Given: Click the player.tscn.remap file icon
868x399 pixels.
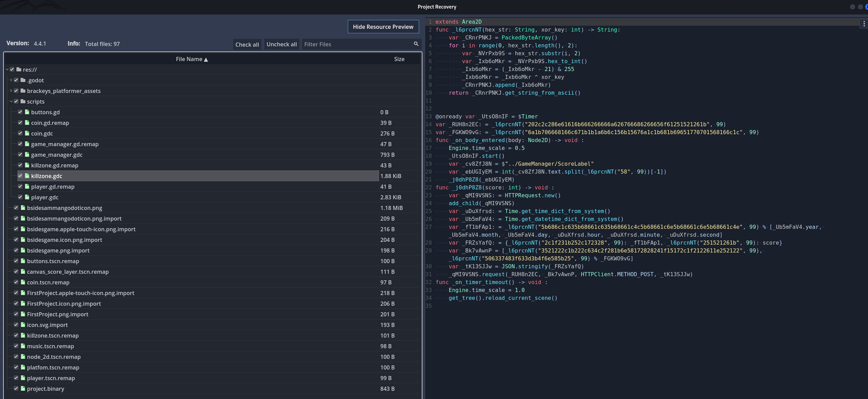Looking at the screenshot, I should pos(23,378).
